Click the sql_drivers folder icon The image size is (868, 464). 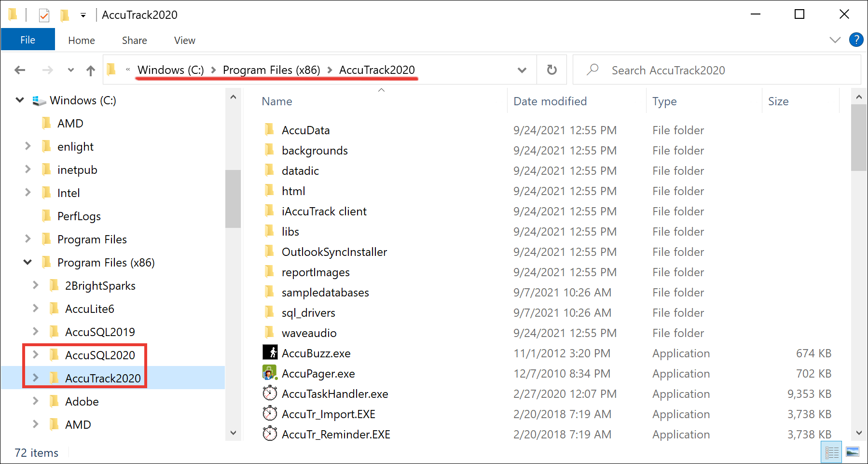pyautogui.click(x=270, y=312)
